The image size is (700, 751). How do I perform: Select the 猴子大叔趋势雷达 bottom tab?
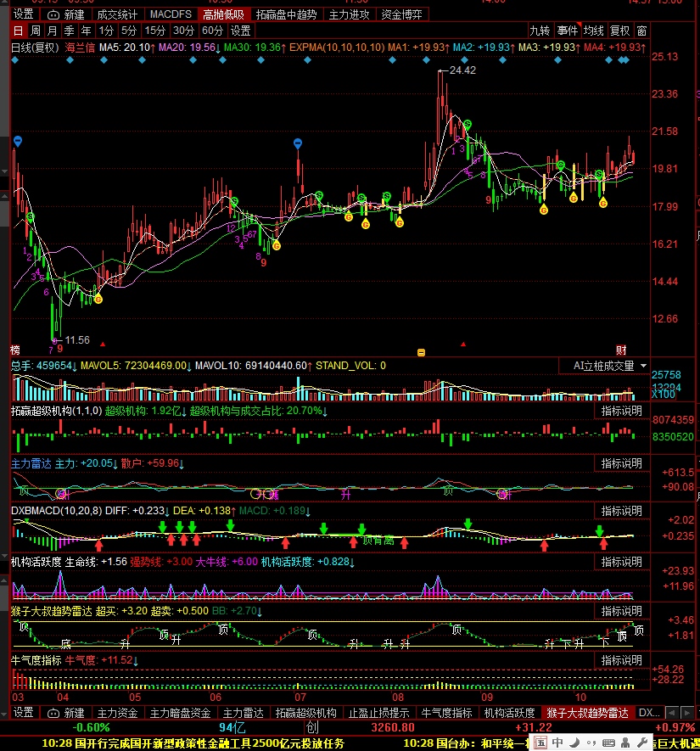pos(587,713)
